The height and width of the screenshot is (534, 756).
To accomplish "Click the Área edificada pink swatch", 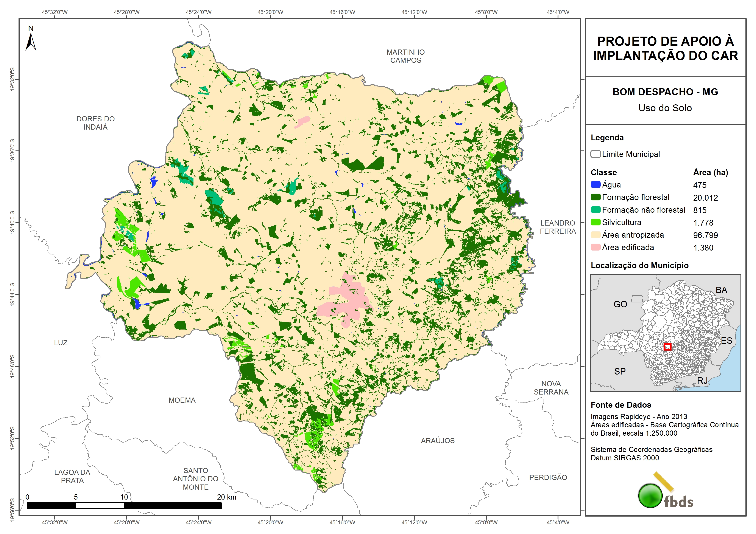I will pos(595,247).
